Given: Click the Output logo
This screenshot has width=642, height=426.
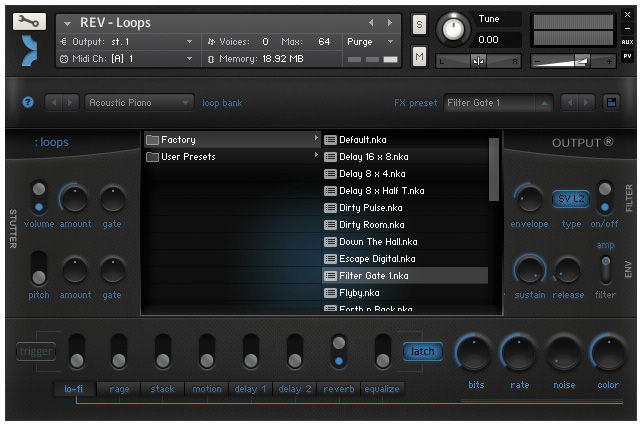Looking at the screenshot, I should click(583, 143).
